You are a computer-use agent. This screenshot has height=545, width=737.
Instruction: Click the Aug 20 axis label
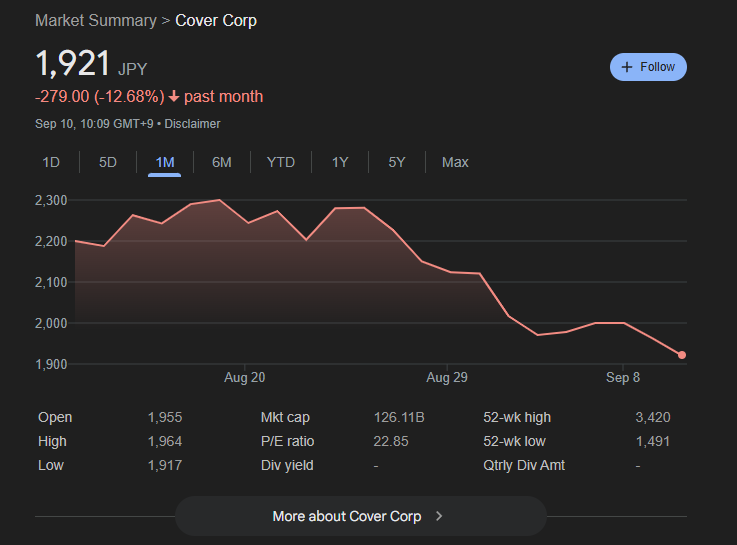point(244,378)
